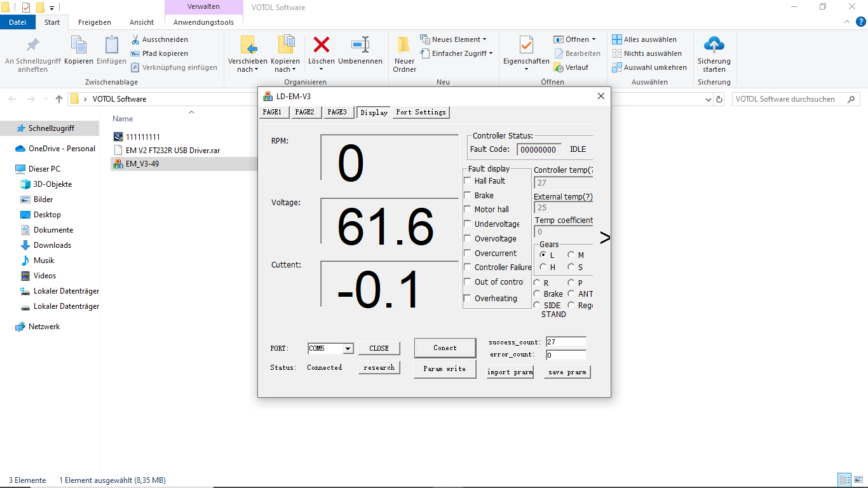Screen dimensions: 868x488
Task: Click the Umbenennen icon in ribbon
Action: click(x=360, y=45)
